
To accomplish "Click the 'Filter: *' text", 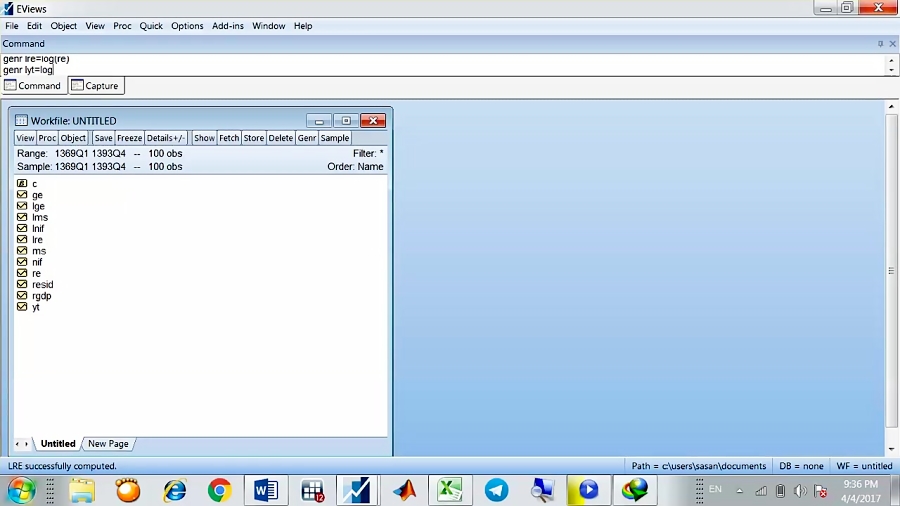I will click(x=368, y=154).
